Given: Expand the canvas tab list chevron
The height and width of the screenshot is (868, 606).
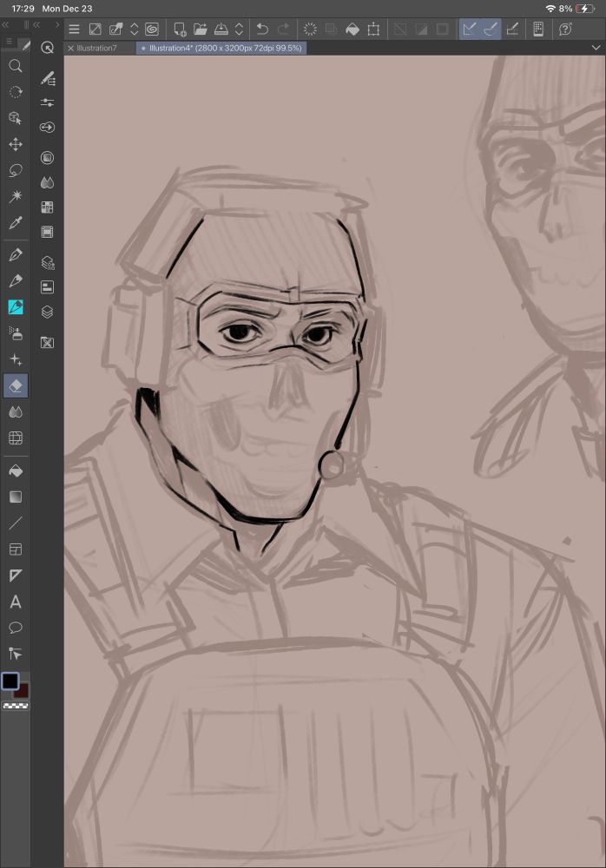Looking at the screenshot, I should (596, 48).
